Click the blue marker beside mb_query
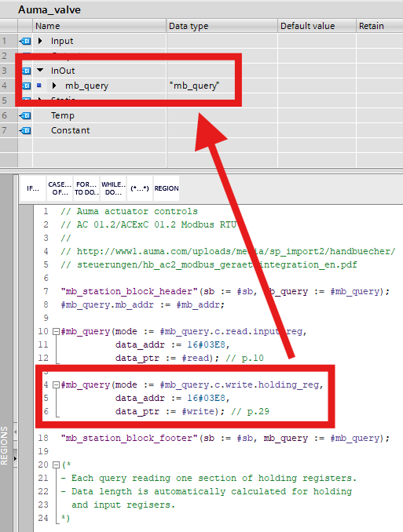 [x=39, y=86]
